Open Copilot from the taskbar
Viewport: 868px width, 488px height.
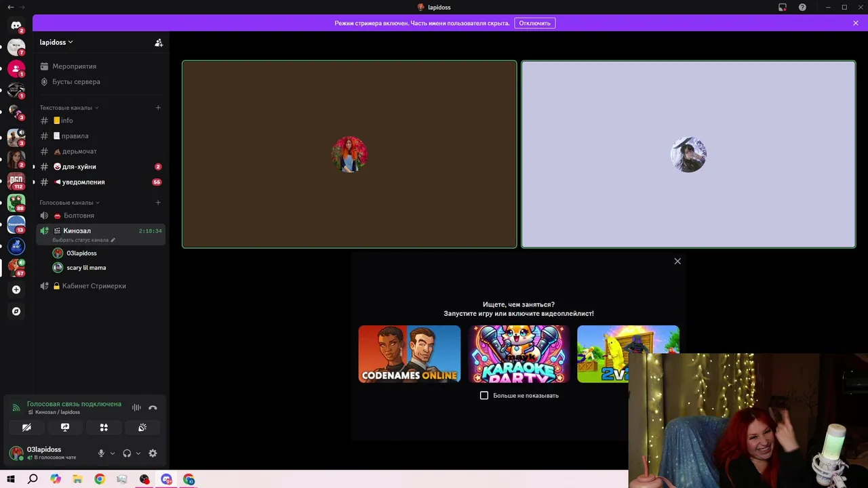(x=56, y=479)
